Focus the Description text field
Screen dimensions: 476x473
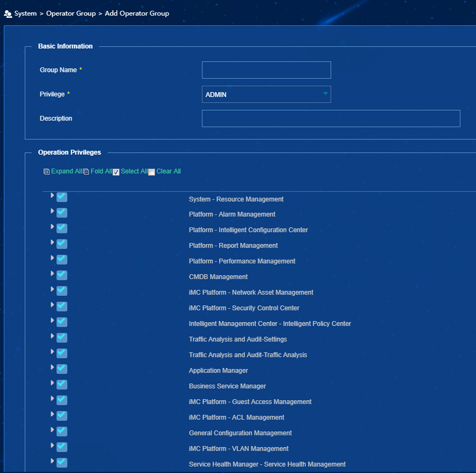coord(331,119)
